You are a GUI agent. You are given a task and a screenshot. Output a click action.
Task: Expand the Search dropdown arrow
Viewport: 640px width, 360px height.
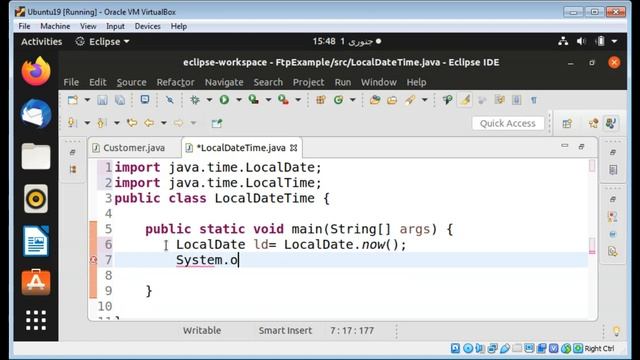[x=424, y=100]
